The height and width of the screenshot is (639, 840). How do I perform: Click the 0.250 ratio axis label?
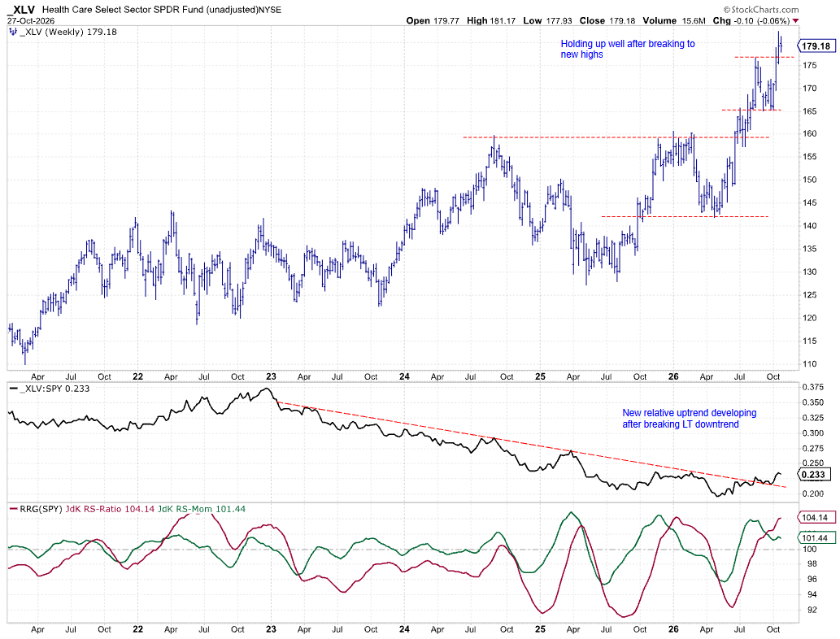[812, 463]
